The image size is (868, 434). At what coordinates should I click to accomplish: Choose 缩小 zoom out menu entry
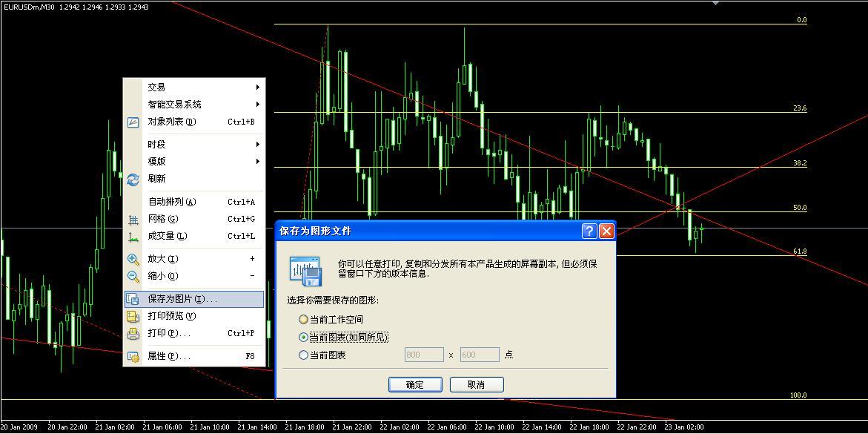point(193,276)
